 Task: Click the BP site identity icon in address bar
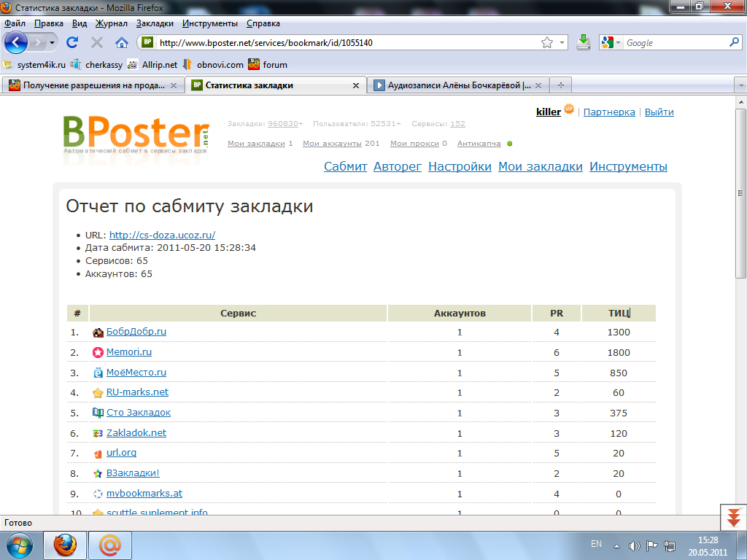(x=147, y=42)
